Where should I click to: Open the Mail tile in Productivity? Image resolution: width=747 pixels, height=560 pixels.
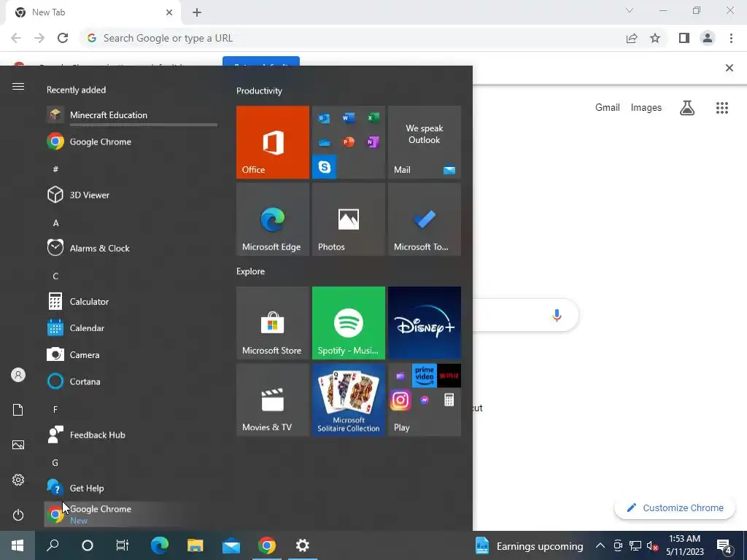(x=424, y=142)
